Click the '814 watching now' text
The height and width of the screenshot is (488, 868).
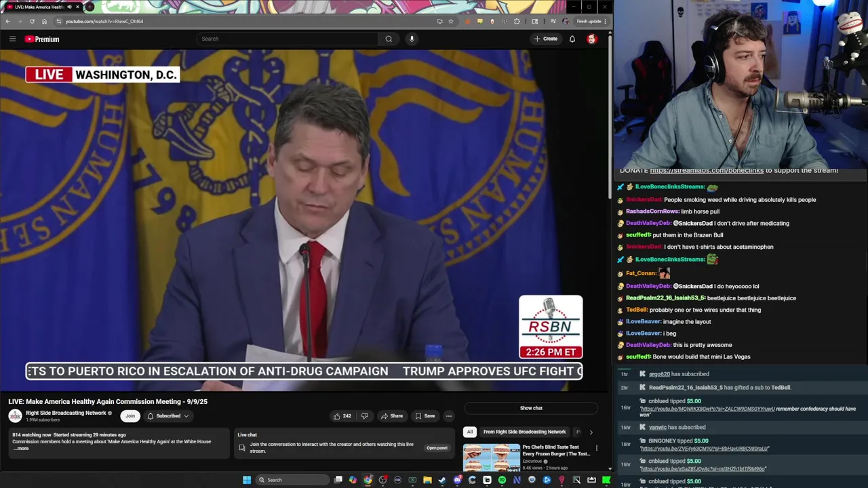pyautogui.click(x=32, y=434)
